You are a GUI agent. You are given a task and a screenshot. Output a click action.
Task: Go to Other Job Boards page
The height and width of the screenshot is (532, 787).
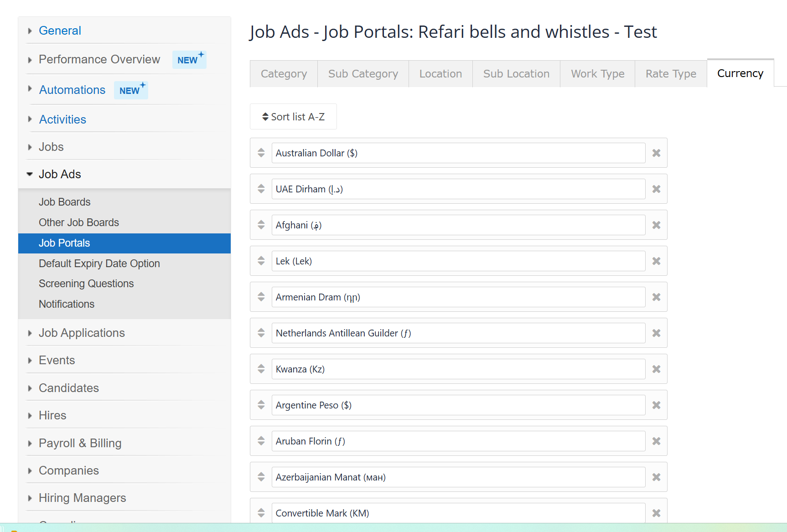tap(79, 222)
